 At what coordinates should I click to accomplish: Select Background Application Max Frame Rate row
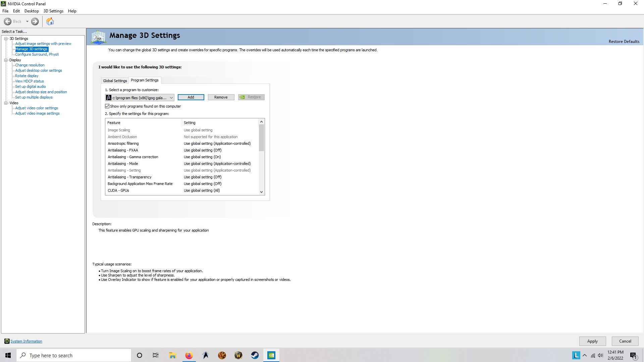tap(182, 184)
